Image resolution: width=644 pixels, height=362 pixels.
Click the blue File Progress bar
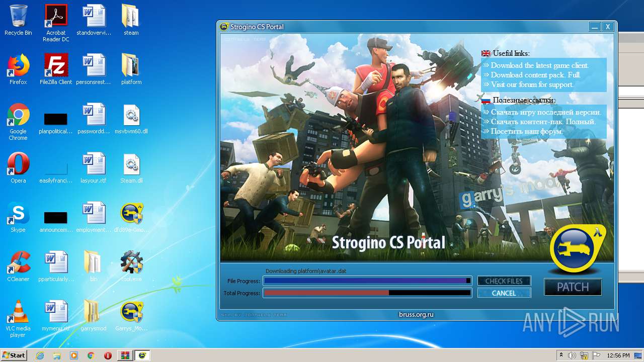click(x=368, y=281)
